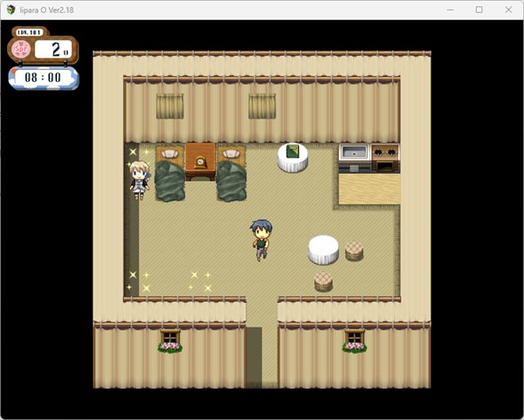Click the blonde girl by the bed

[138, 180]
